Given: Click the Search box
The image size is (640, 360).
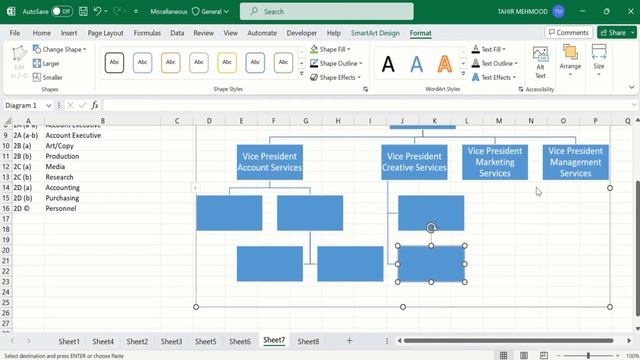Looking at the screenshot, I should coord(327,11).
